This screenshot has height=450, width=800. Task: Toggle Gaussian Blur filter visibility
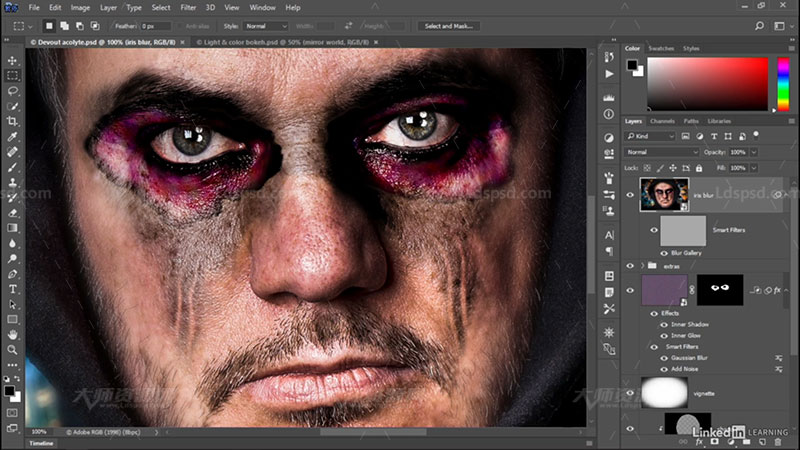pos(664,358)
